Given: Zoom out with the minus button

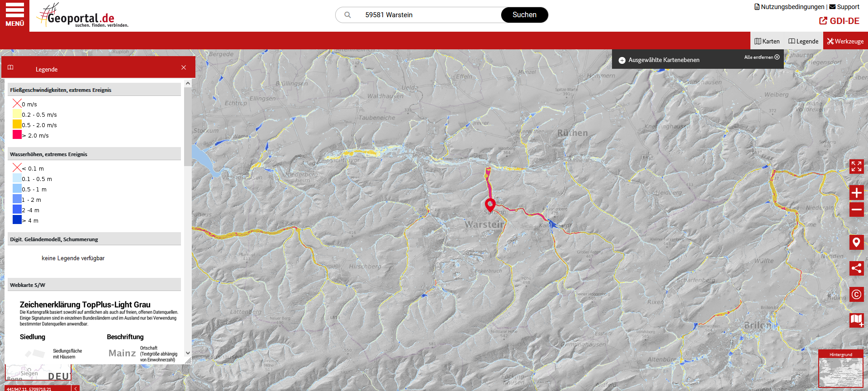Looking at the screenshot, I should (856, 210).
